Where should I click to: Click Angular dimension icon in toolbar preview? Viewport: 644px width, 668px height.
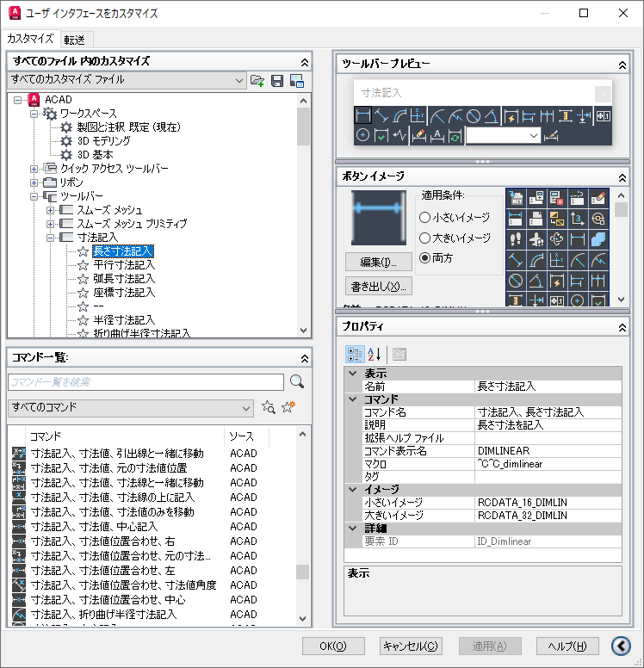pyautogui.click(x=492, y=116)
